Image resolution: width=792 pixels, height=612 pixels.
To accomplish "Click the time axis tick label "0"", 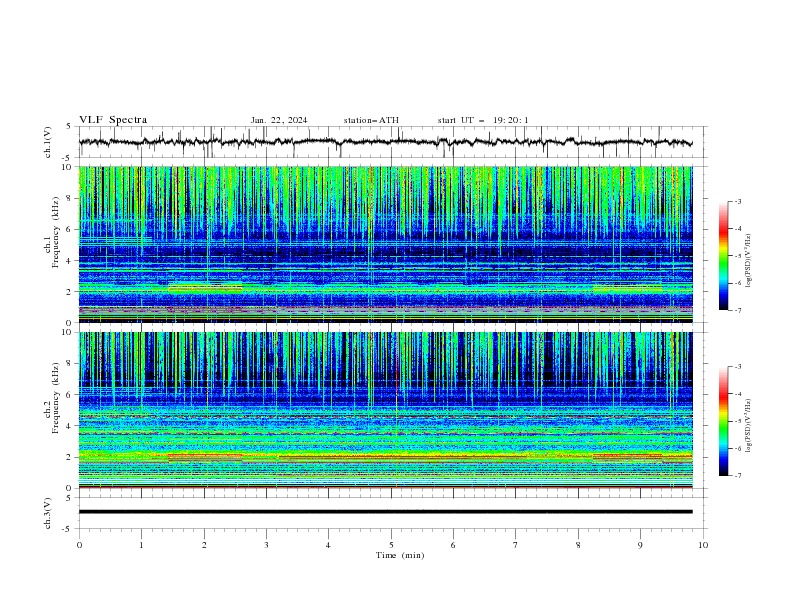I will click(x=79, y=545).
